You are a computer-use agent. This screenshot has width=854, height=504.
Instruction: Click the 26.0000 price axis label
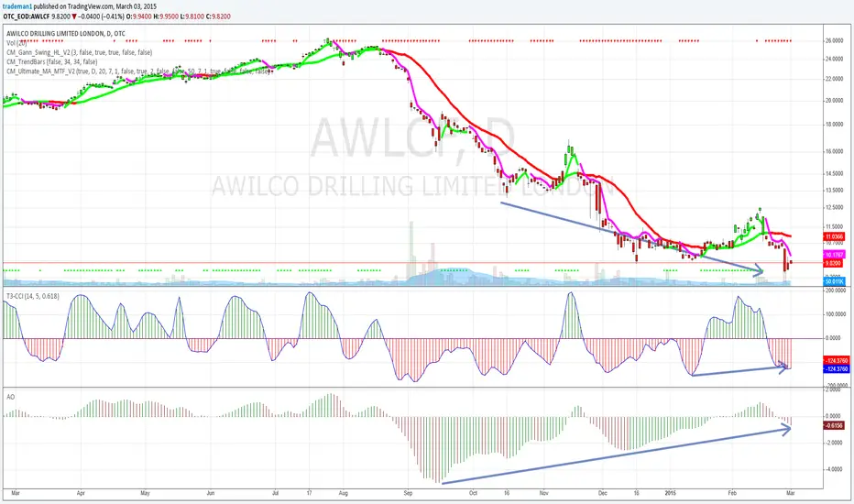[x=835, y=41]
